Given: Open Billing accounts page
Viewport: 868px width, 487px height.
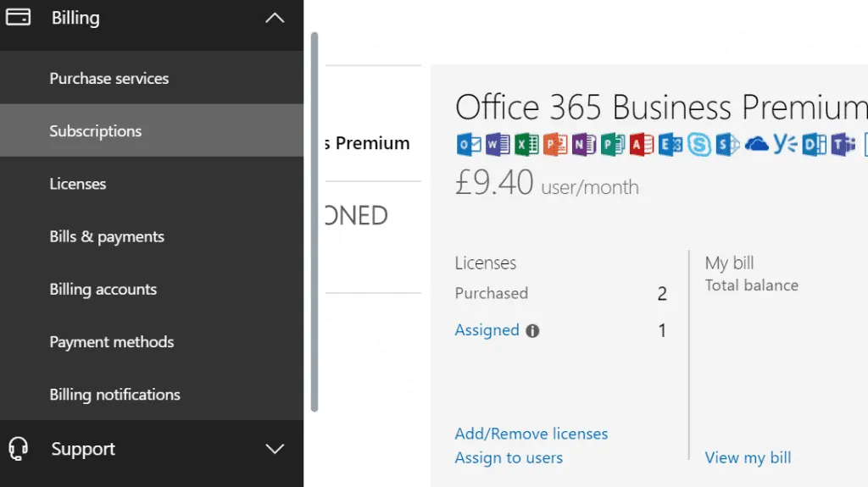Looking at the screenshot, I should click(152, 289).
